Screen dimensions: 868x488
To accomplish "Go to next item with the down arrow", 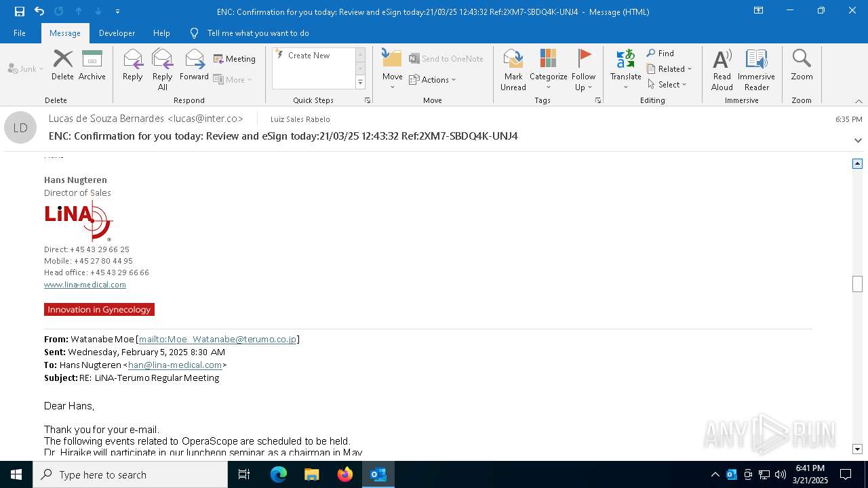I will (x=98, y=12).
